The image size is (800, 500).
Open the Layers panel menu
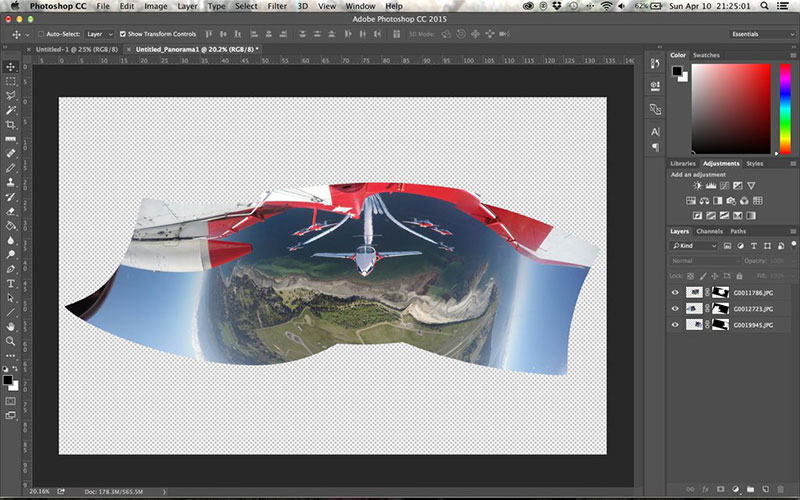pos(793,232)
